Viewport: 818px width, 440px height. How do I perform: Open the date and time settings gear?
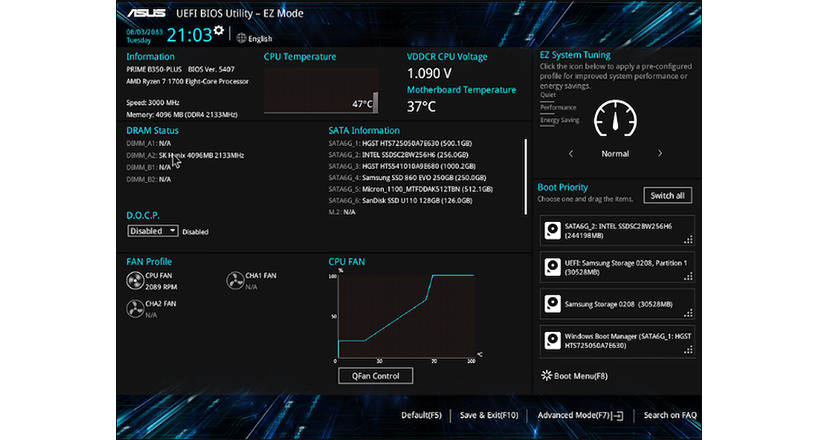(x=219, y=31)
